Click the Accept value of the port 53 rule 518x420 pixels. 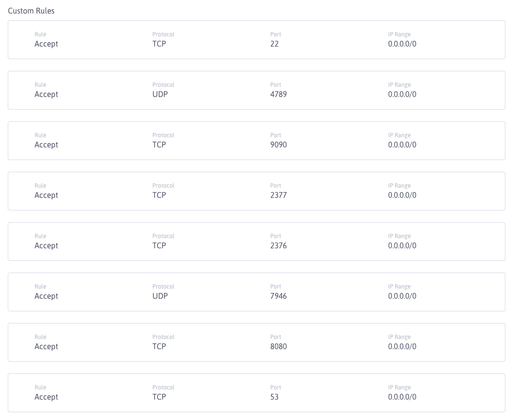click(x=46, y=397)
